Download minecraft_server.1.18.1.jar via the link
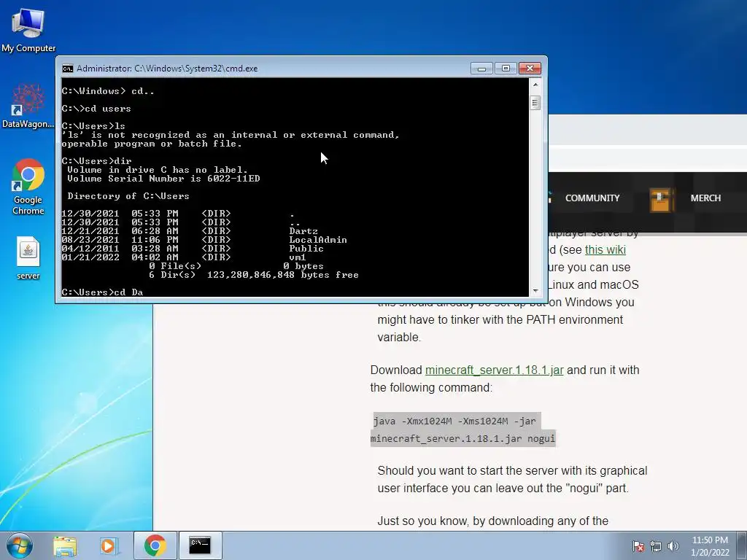747x560 pixels. (x=494, y=370)
